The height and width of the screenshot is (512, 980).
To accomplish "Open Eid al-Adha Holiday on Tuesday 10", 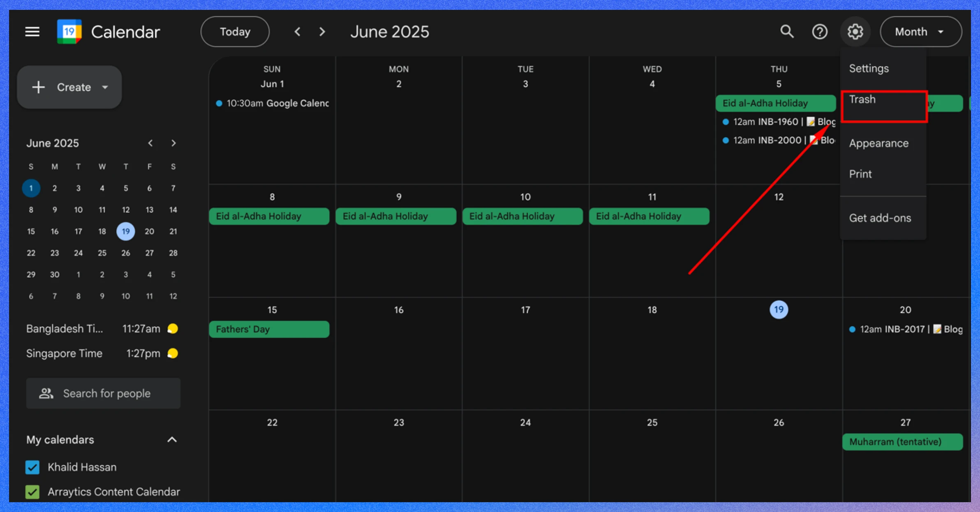I will click(522, 216).
